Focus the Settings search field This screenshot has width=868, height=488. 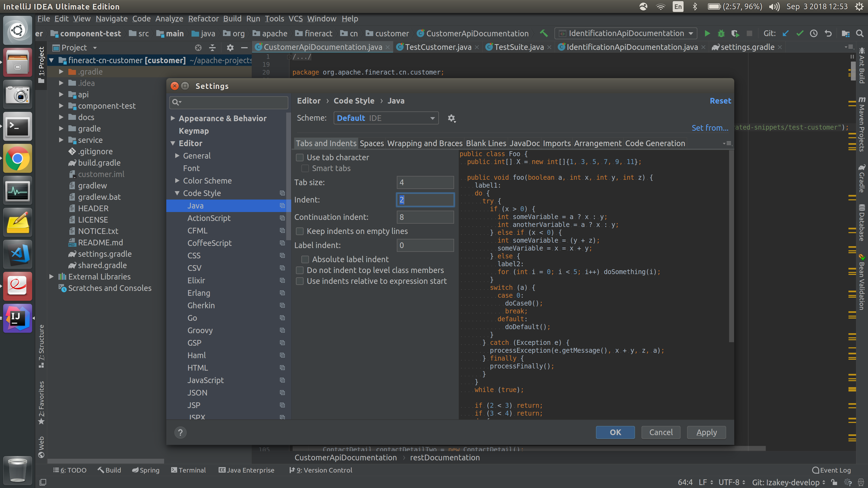[229, 102]
